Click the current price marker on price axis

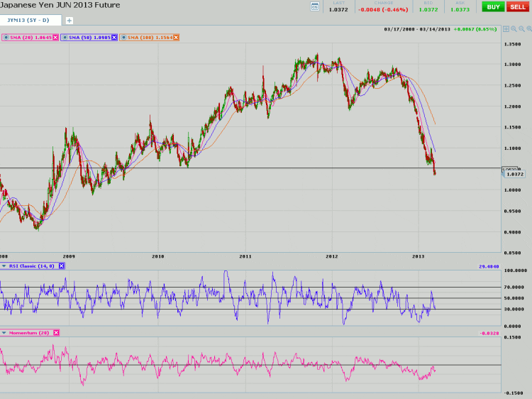[513, 174]
